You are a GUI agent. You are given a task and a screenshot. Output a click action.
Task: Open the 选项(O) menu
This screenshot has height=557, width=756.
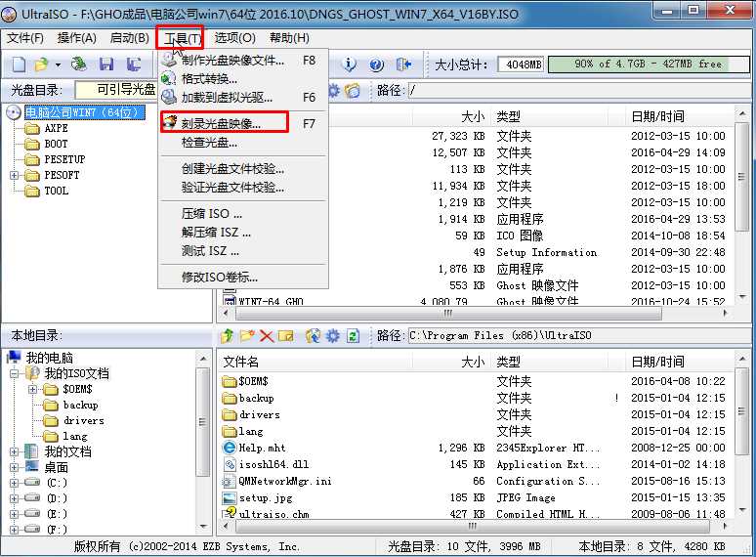234,37
